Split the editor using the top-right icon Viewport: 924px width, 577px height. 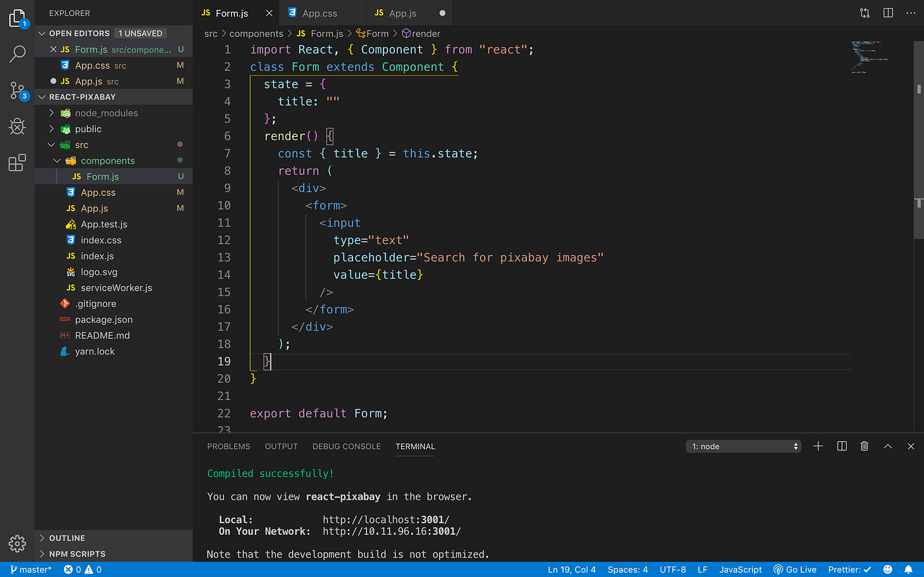click(x=887, y=13)
